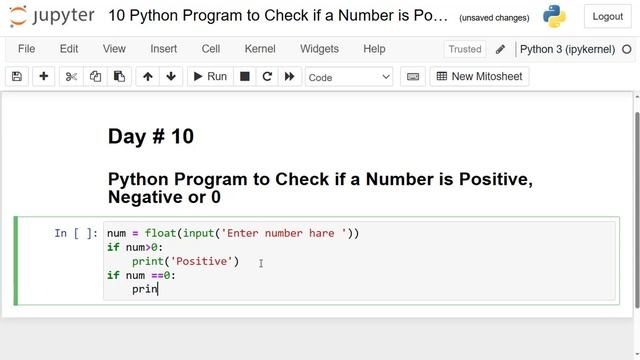
Task: Click the unsaved changes status text
Action: pyautogui.click(x=494, y=18)
